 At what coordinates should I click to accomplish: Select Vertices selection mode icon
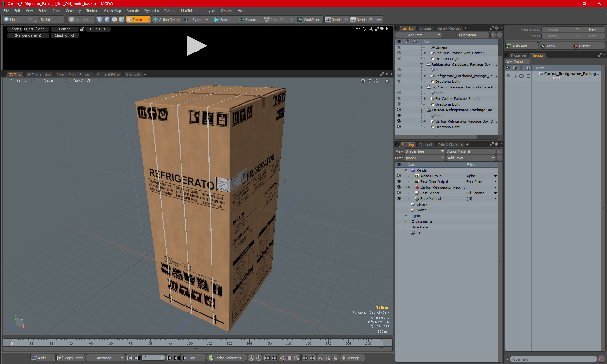pos(100,20)
